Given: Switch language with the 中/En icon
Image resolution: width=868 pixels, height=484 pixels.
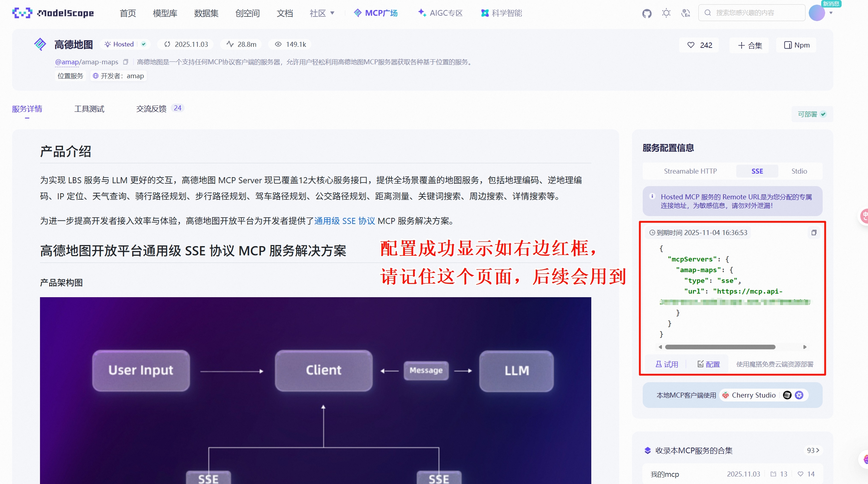Looking at the screenshot, I should coord(686,13).
